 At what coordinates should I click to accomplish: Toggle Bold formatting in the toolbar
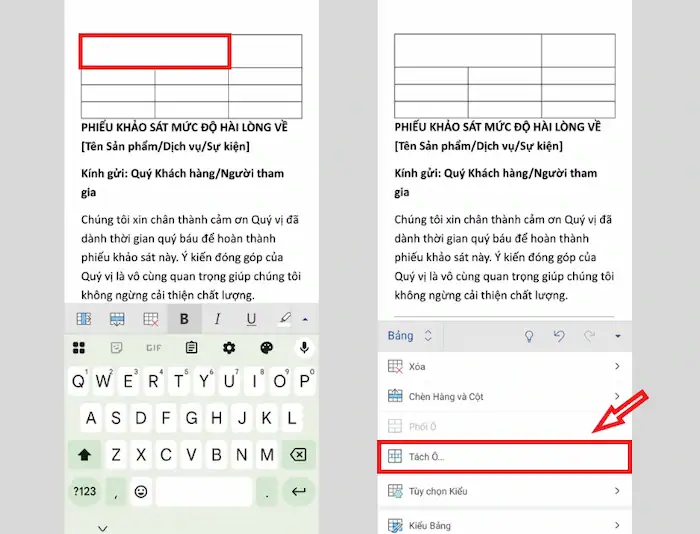(184, 319)
